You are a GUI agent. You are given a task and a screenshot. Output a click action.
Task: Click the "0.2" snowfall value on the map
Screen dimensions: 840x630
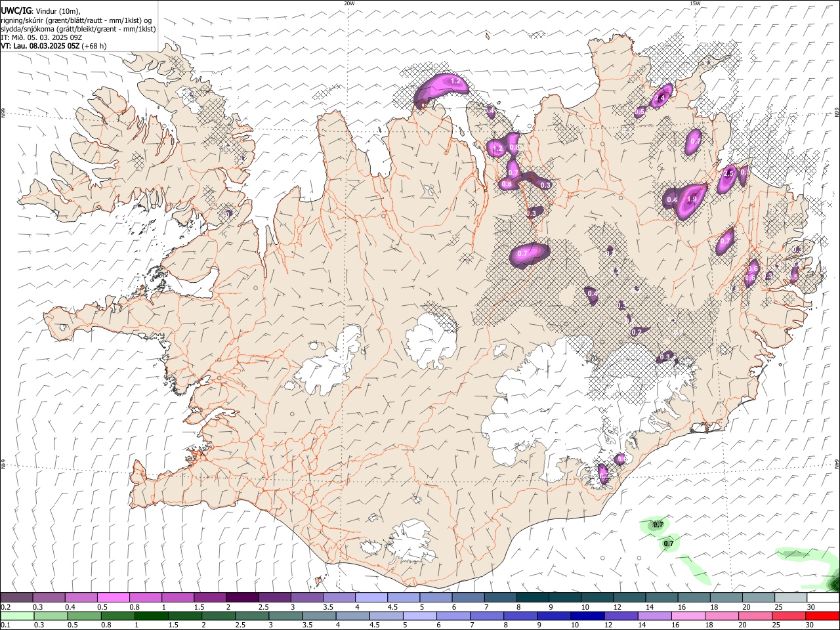636,333
